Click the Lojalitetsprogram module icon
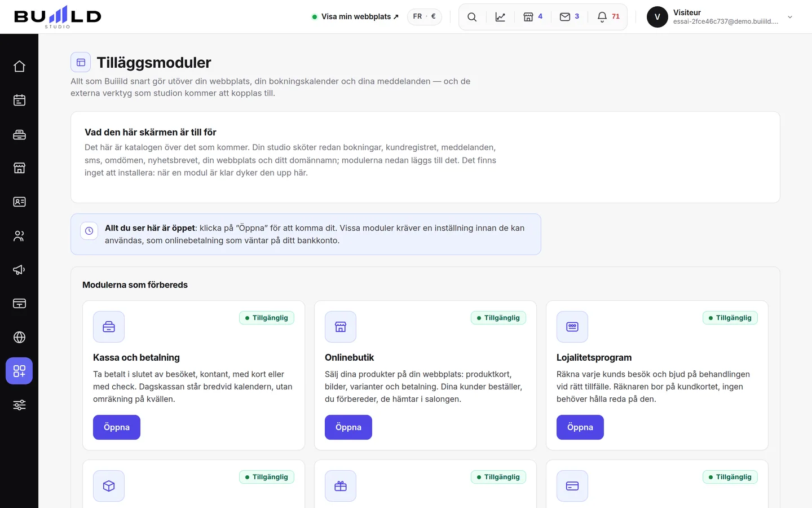The width and height of the screenshot is (812, 508). click(572, 327)
